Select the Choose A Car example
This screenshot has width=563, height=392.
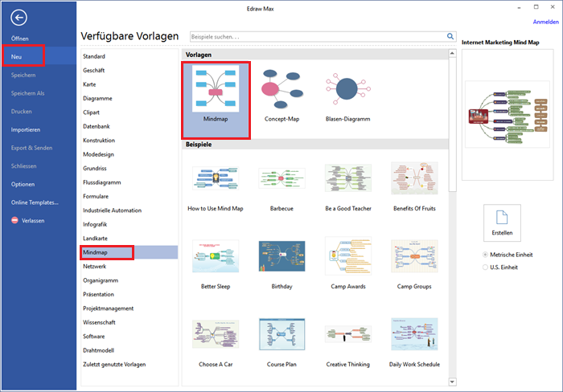pyautogui.click(x=216, y=334)
